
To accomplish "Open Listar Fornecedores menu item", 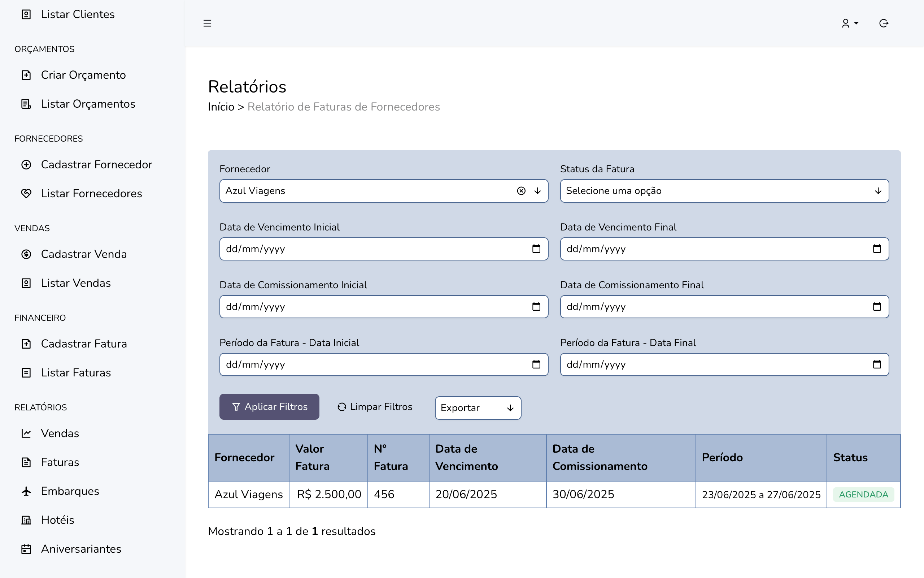I will point(91,193).
